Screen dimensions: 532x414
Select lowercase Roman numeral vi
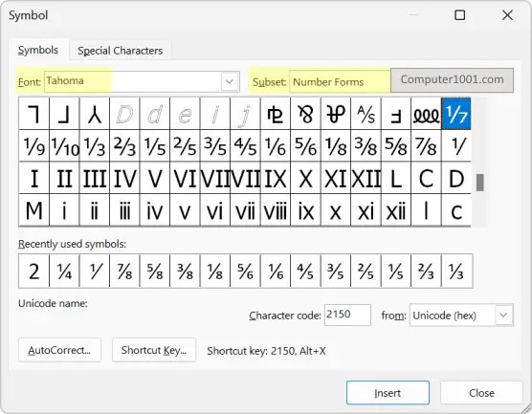pyautogui.click(x=214, y=210)
